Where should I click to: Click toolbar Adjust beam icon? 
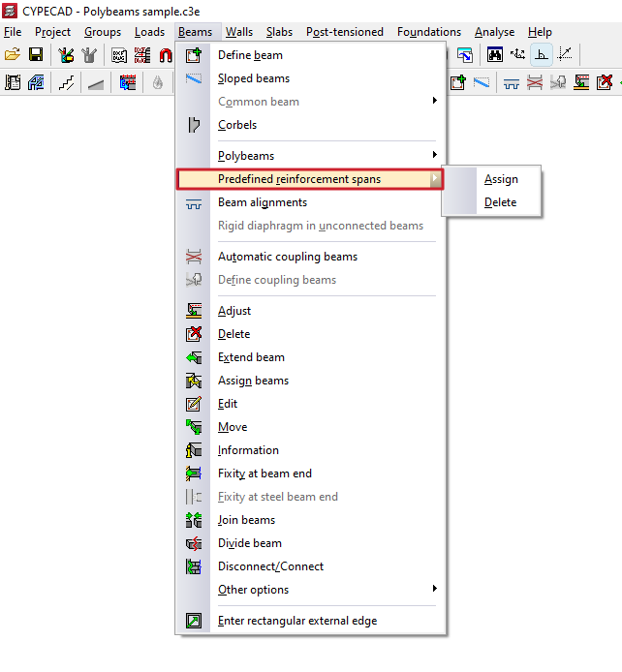click(581, 82)
